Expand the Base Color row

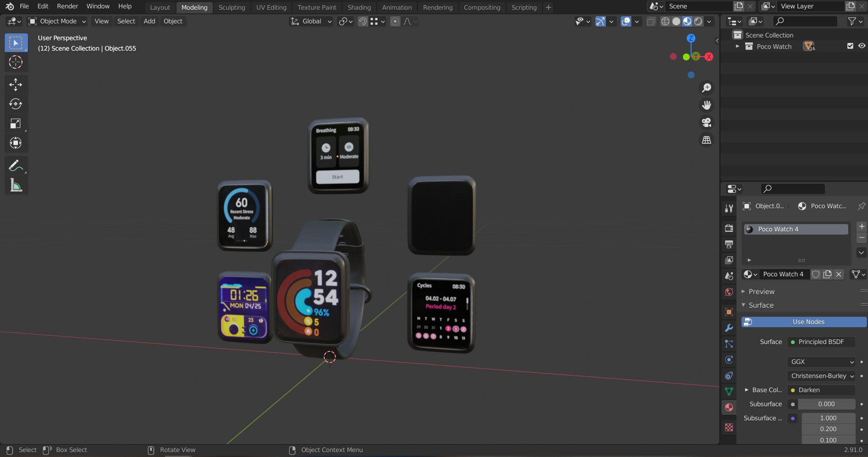[x=746, y=390]
